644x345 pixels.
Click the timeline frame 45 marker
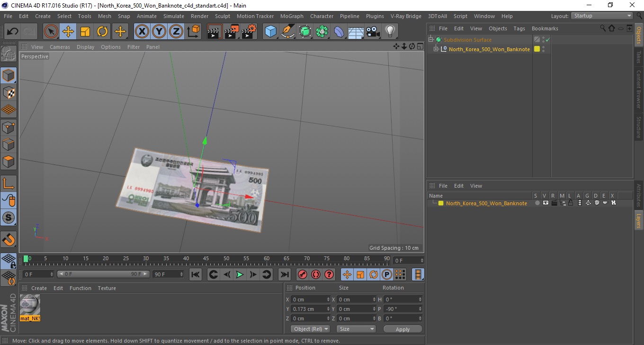206,259
